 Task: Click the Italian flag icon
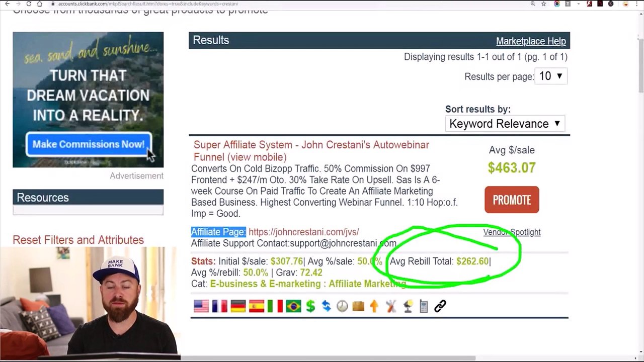coord(275,306)
